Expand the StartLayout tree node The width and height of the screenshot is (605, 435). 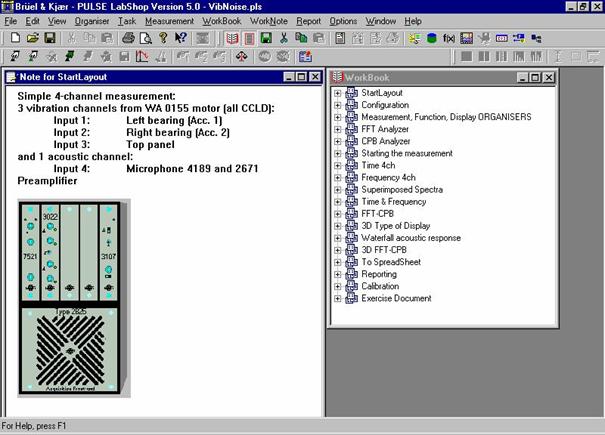[338, 93]
